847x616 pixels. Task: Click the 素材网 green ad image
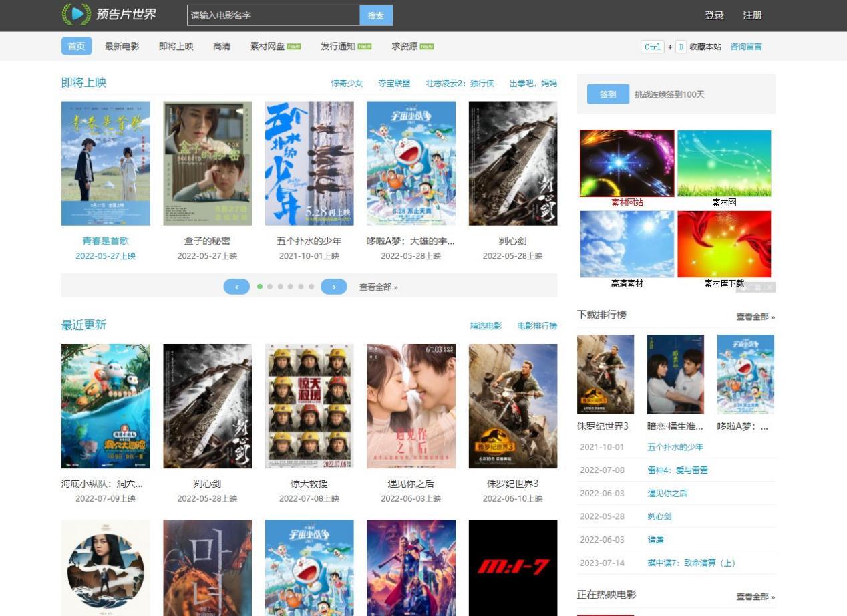coord(724,163)
